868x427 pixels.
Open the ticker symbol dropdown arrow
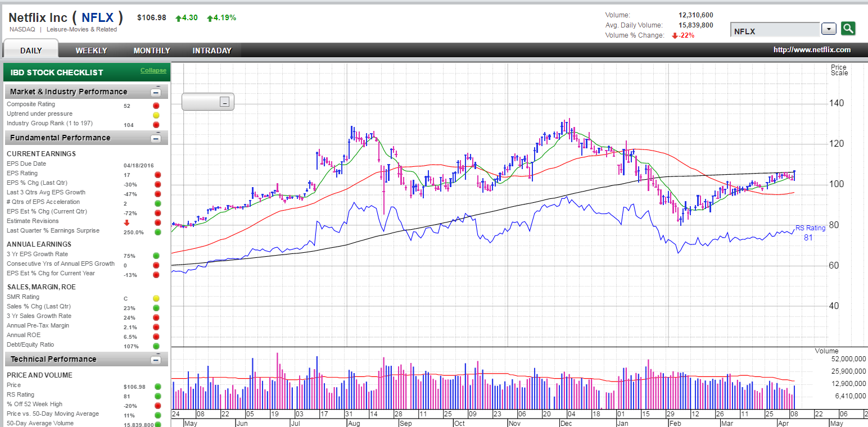click(x=829, y=29)
